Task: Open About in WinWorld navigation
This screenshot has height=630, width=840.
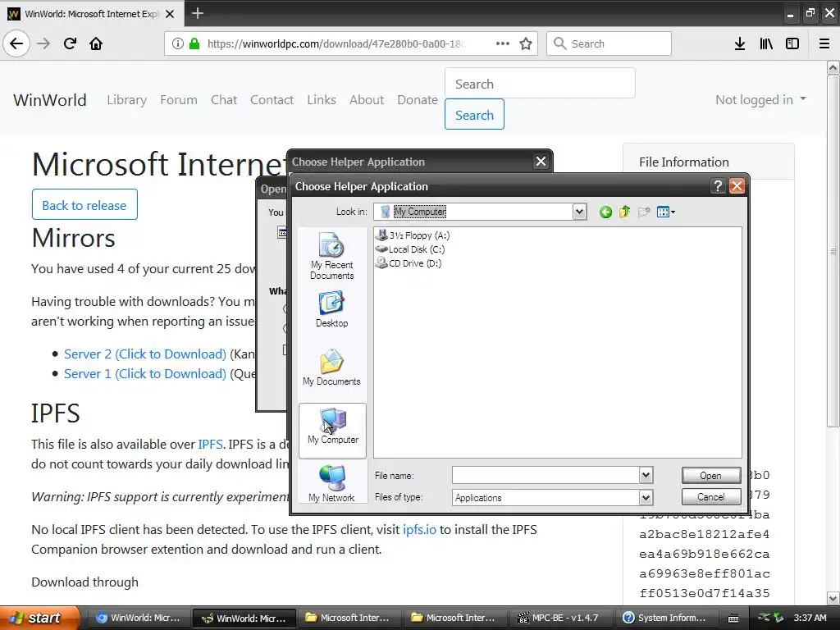Action: [367, 99]
